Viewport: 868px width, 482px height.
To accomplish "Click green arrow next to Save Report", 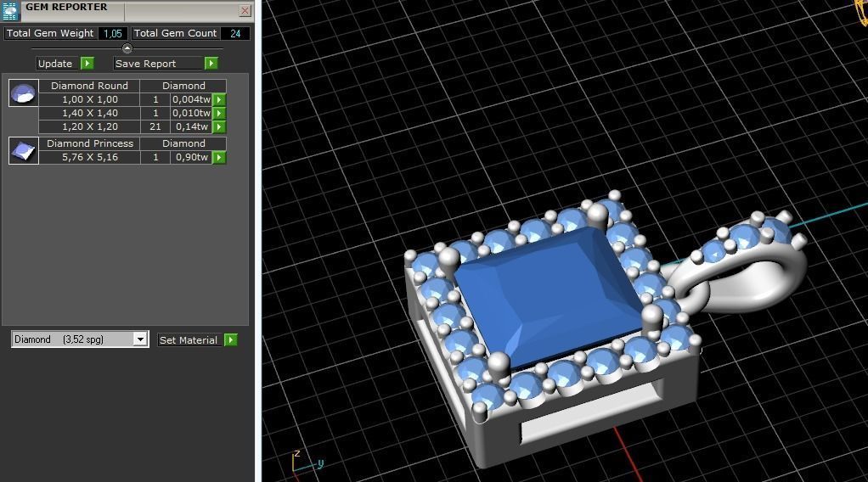I will [211, 64].
